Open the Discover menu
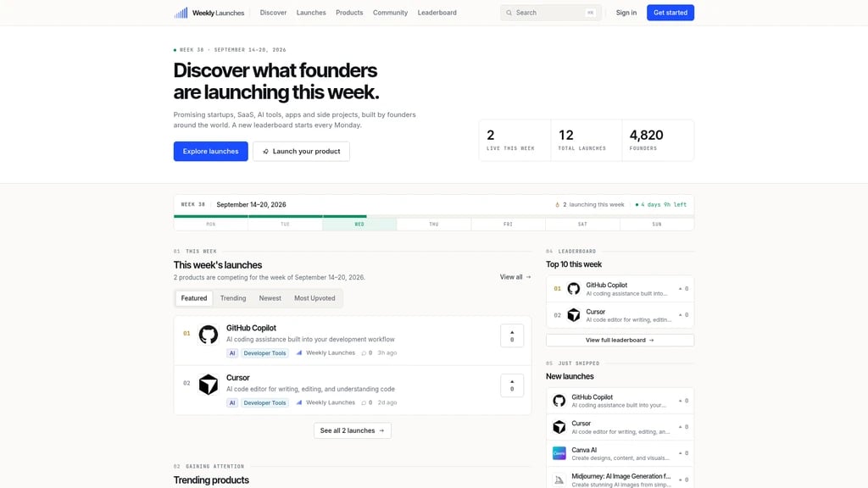 274,13
